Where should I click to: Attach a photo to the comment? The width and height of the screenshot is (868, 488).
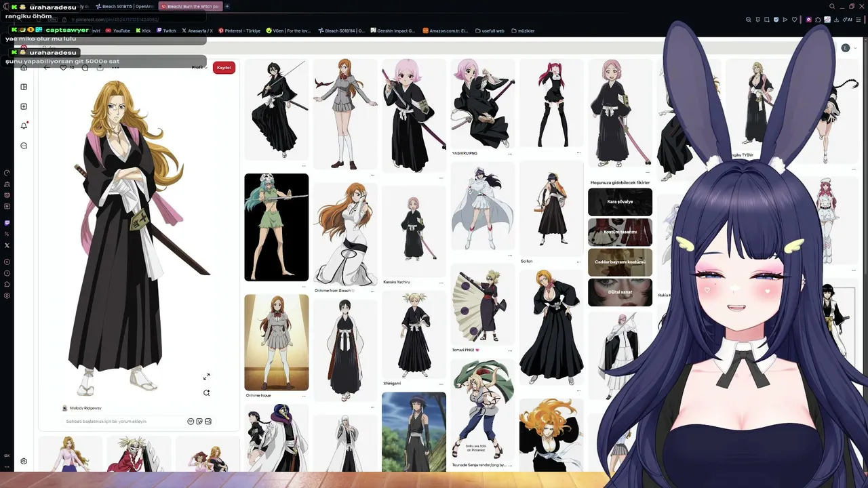click(208, 422)
